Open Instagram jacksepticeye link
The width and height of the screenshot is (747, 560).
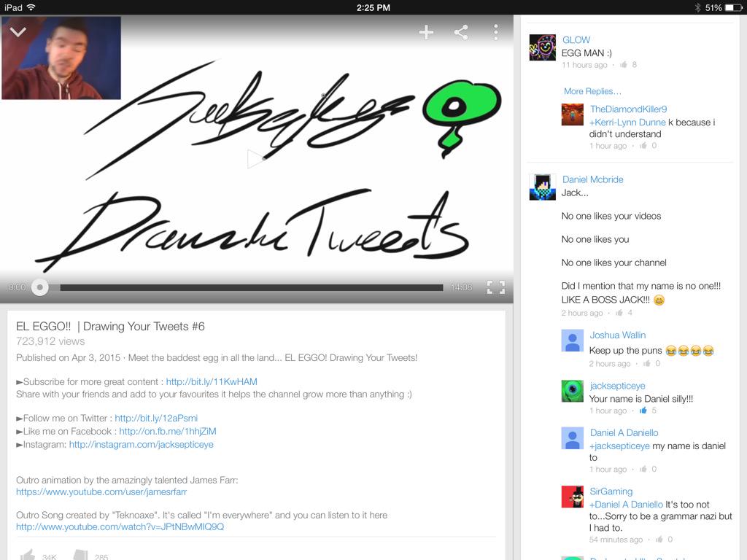(141, 445)
